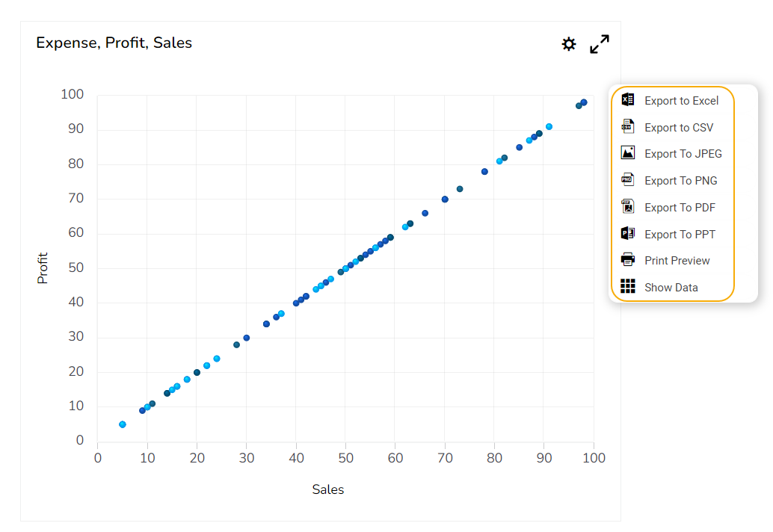This screenshot has width=773, height=532.
Task: Click the PowerPoint icon
Action: click(x=628, y=234)
